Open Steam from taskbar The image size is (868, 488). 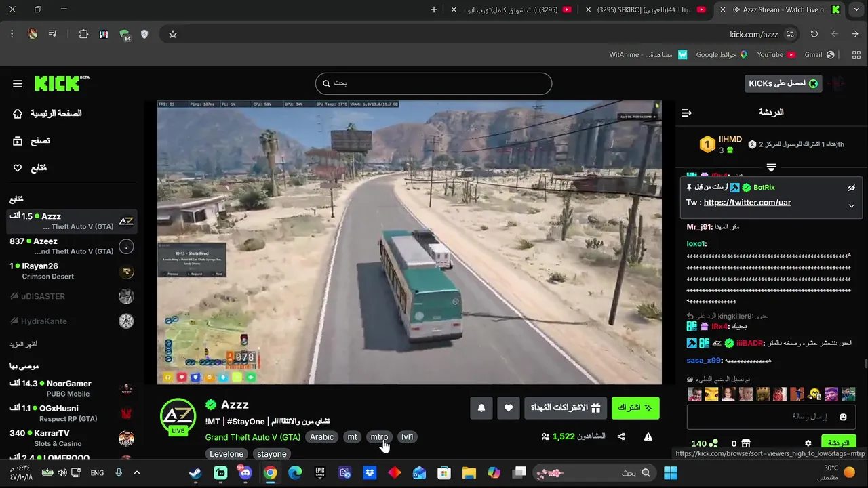[195, 473]
